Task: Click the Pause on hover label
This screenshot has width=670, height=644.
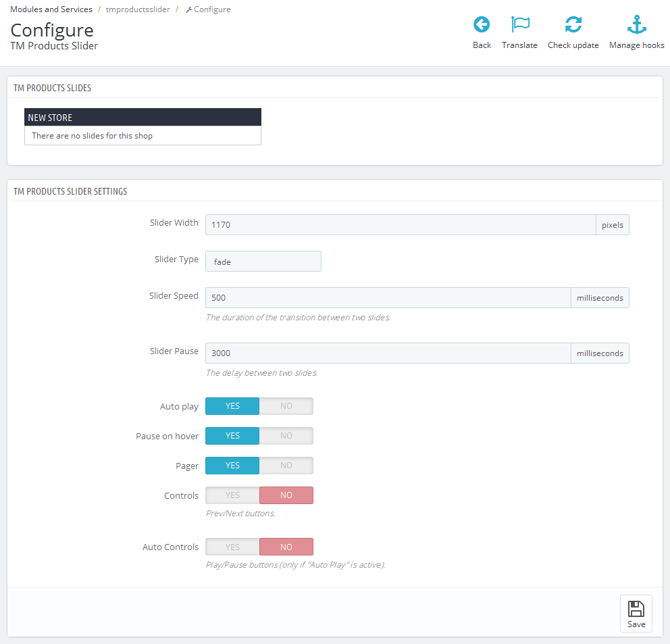Action: 167,436
